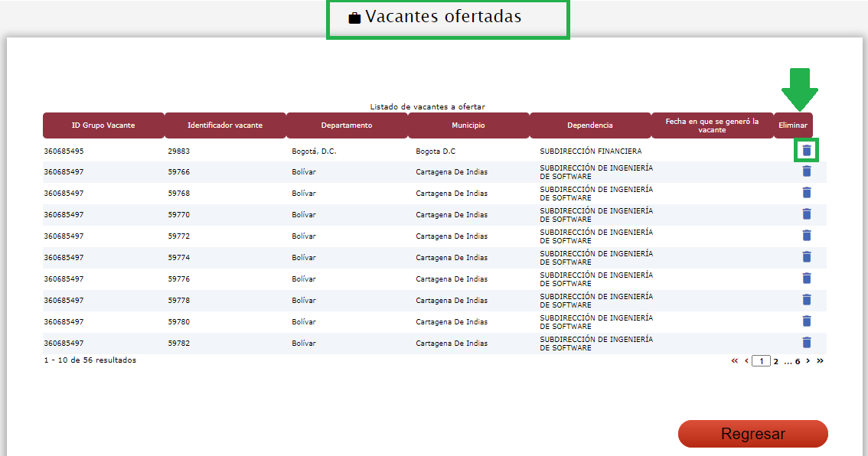Go to next page arrow
Viewport: 868px width, 456px height.
(x=808, y=361)
